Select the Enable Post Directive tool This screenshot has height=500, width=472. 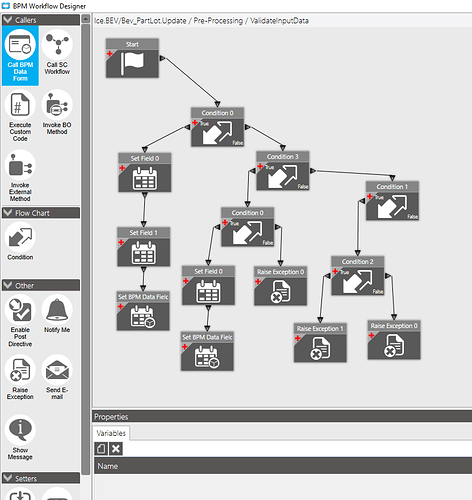click(20, 321)
